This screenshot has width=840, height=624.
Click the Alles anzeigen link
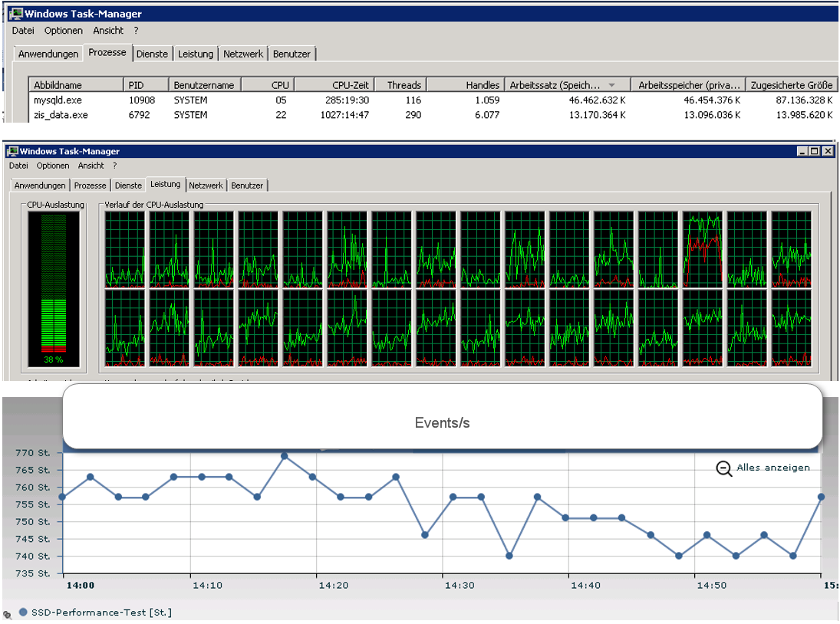pos(772,468)
